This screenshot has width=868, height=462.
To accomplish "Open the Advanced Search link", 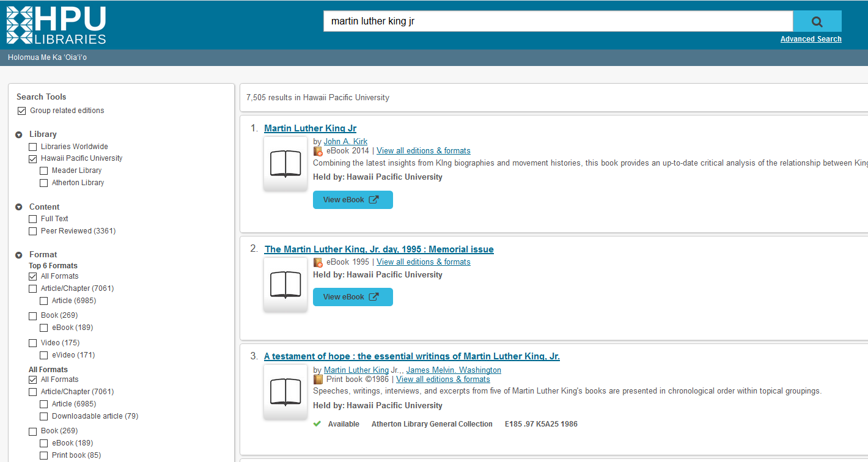I will point(811,39).
